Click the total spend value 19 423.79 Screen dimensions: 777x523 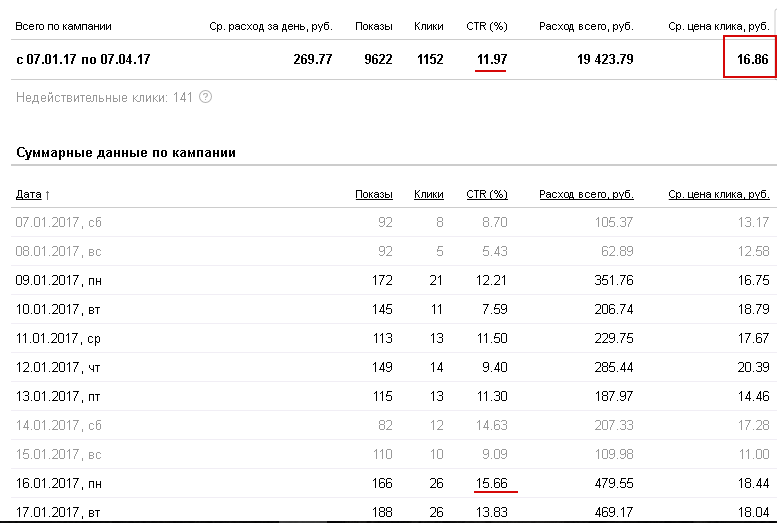pos(604,59)
